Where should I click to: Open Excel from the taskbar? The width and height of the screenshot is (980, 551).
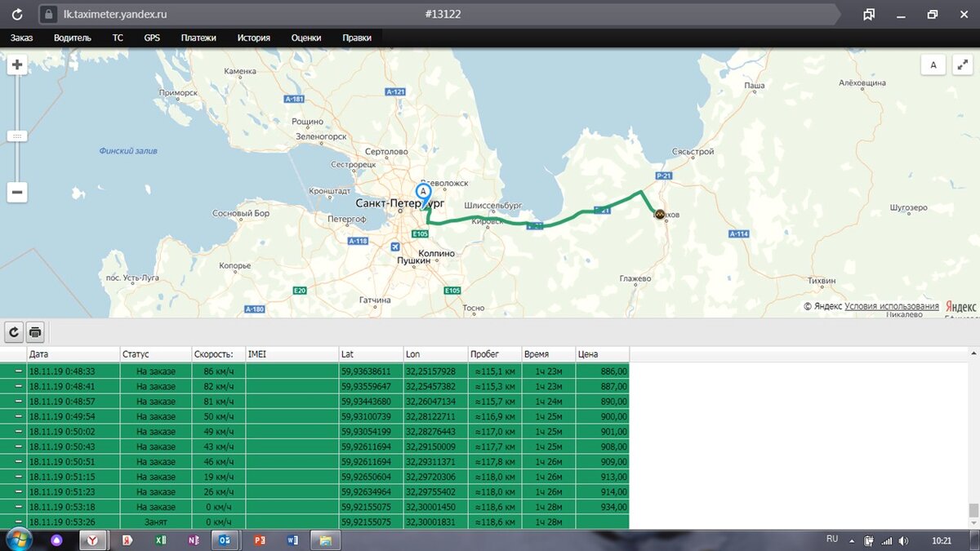pos(162,540)
